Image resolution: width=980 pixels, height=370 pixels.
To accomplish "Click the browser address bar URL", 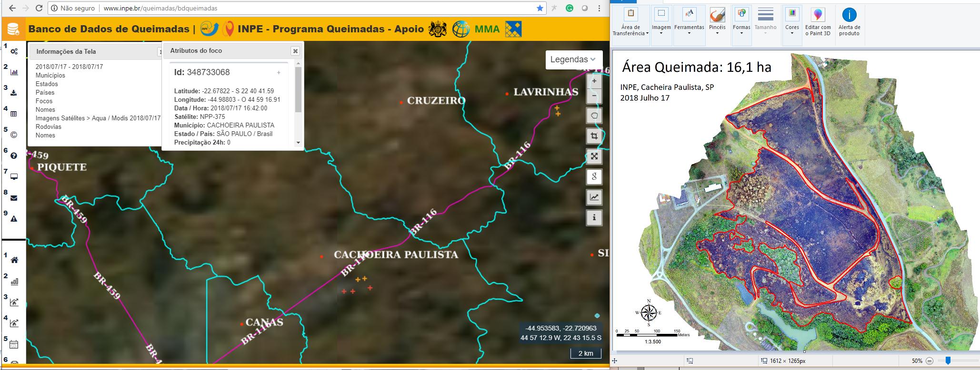I will [x=161, y=8].
